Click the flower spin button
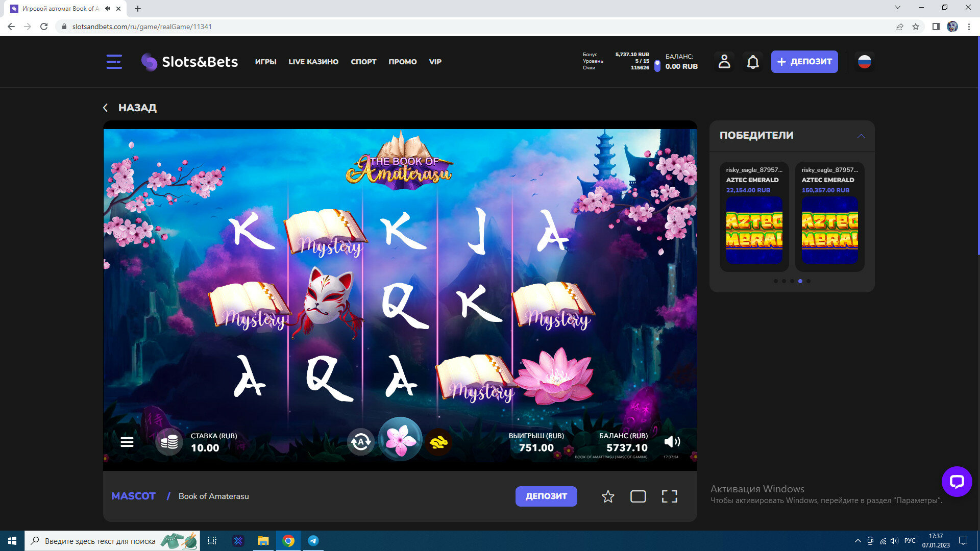Image resolution: width=980 pixels, height=551 pixels. point(400,440)
